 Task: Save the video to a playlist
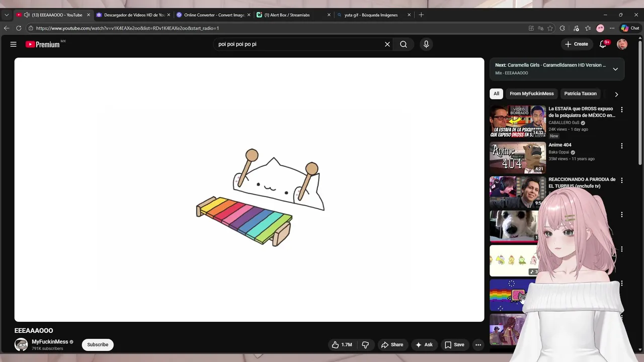tap(454, 345)
